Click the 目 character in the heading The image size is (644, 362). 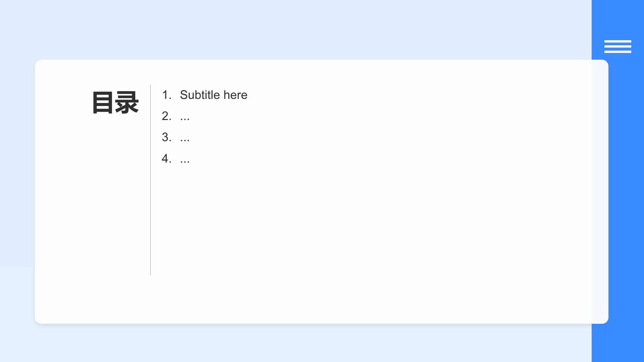(103, 103)
